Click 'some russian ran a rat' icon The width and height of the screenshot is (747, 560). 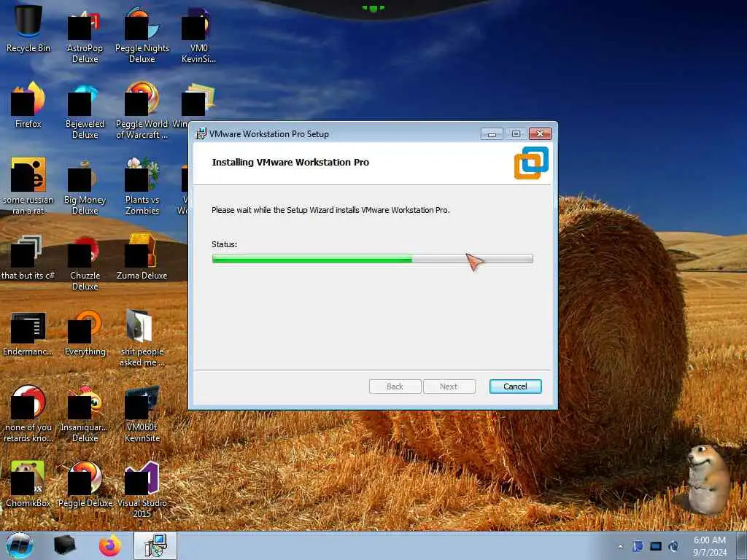tap(28, 187)
